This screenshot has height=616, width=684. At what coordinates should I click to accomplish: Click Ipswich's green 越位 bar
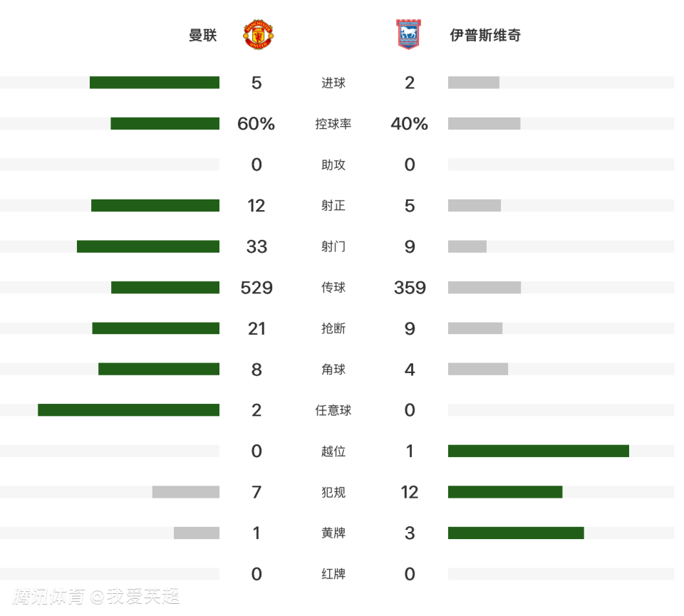pos(539,451)
